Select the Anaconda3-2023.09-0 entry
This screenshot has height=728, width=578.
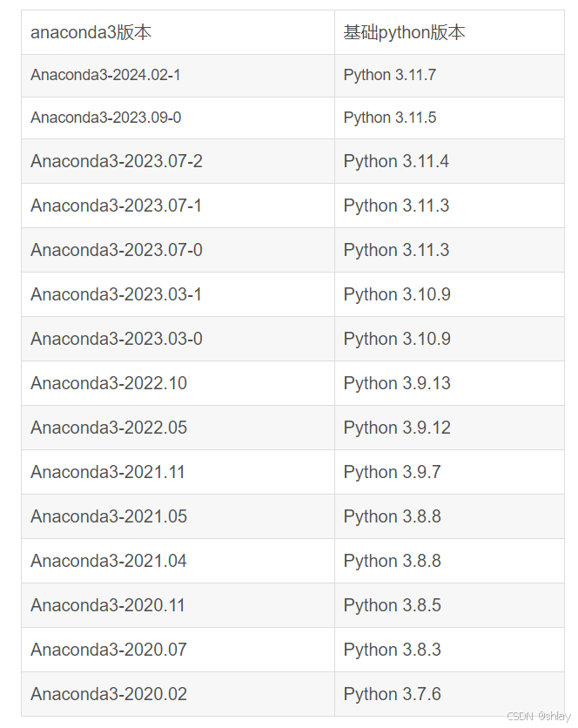click(178, 118)
